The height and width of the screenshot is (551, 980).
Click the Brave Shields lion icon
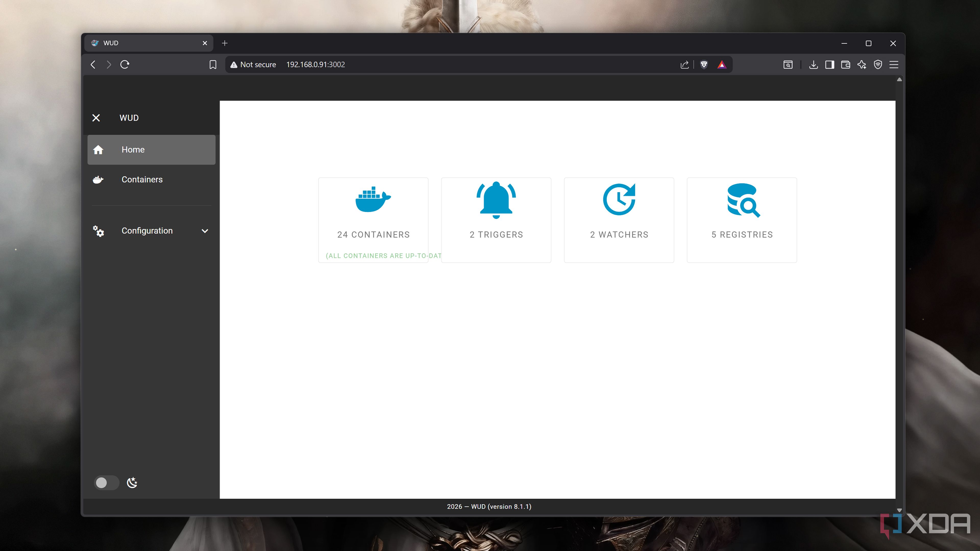pos(704,65)
